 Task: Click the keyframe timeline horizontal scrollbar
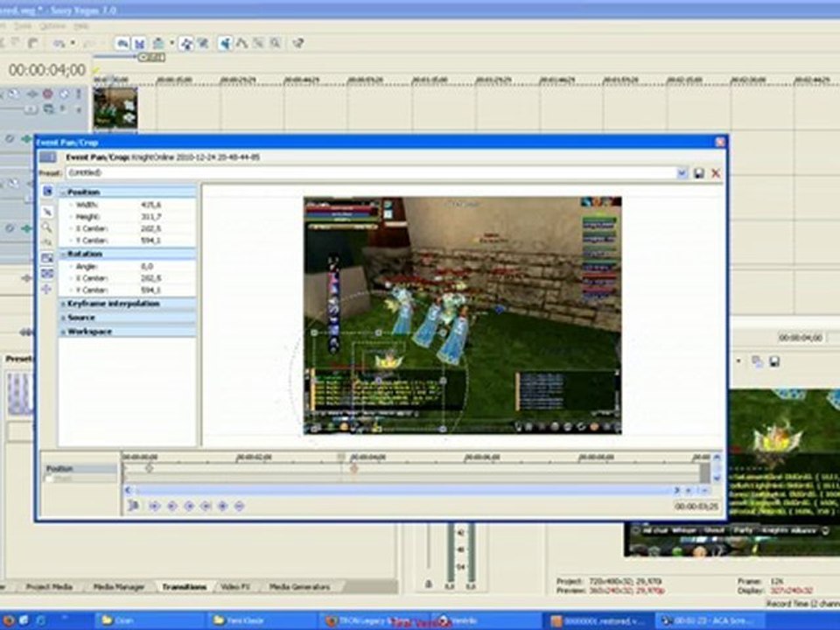coord(402,490)
